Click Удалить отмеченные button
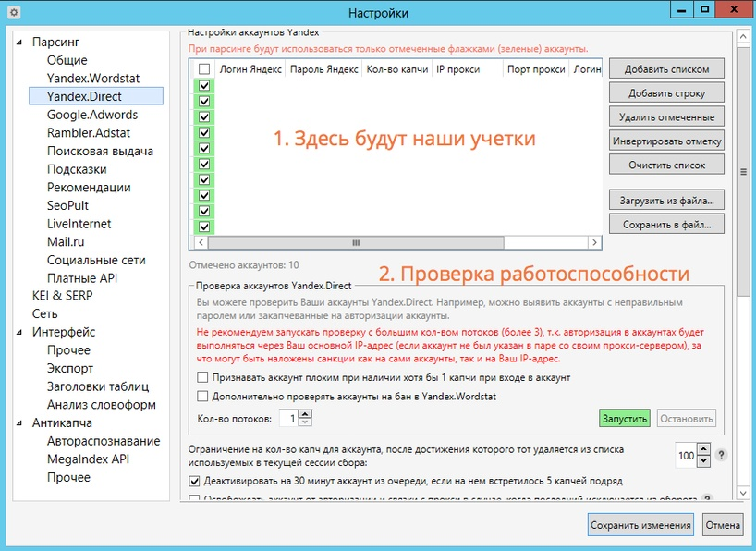This screenshot has width=756, height=551. pyautogui.click(x=666, y=116)
